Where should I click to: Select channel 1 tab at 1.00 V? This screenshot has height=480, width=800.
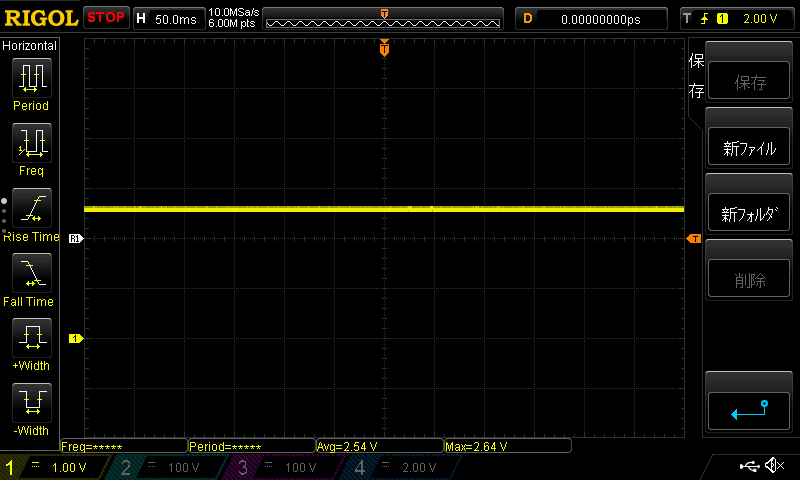(54, 467)
